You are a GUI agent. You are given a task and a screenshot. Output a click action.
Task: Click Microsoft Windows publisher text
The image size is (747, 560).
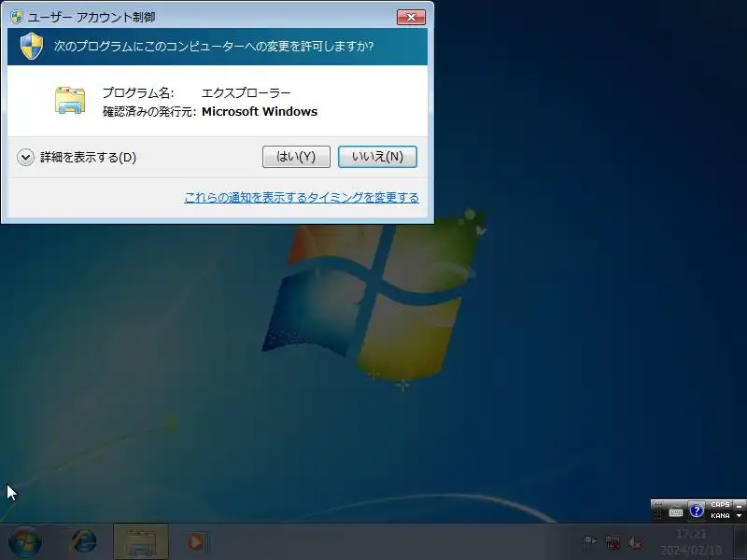(x=260, y=111)
